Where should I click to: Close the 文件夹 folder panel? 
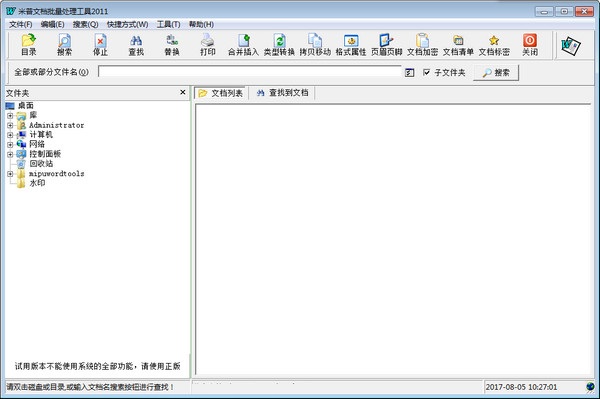pyautogui.click(x=183, y=92)
